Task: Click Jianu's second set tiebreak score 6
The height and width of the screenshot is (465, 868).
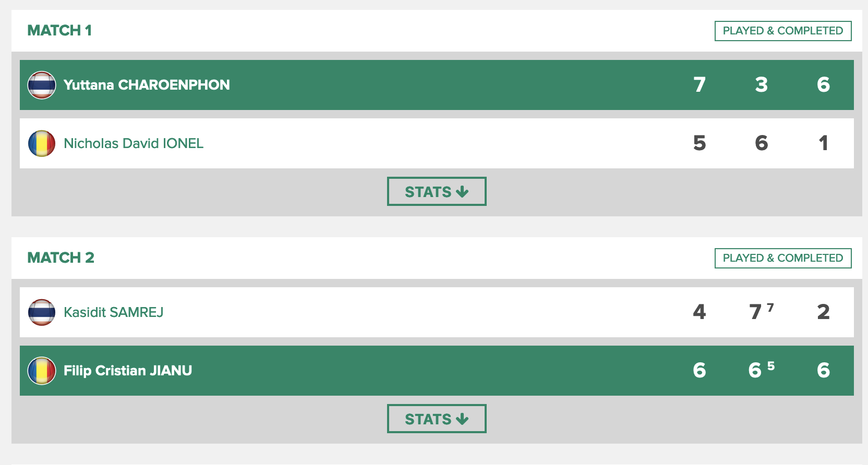Action: click(755, 370)
